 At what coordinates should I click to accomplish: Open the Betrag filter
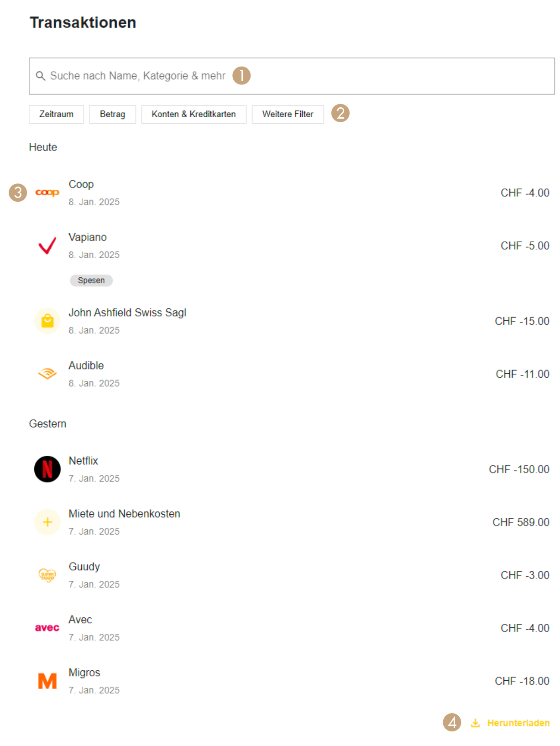[x=112, y=114]
